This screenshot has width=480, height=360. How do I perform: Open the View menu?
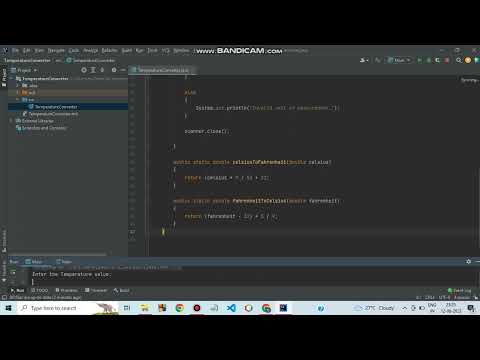[x=39, y=51]
